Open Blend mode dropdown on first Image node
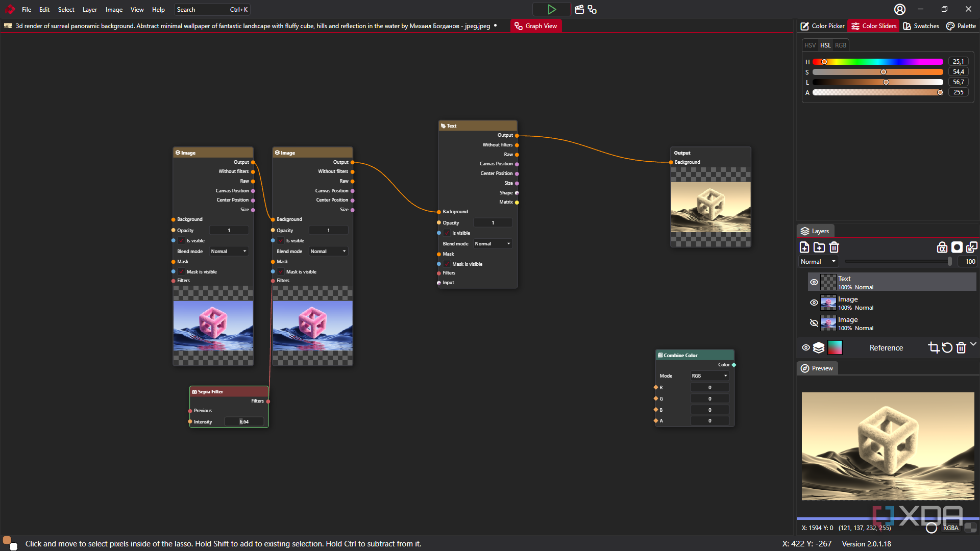The width and height of the screenshot is (980, 551). click(229, 252)
